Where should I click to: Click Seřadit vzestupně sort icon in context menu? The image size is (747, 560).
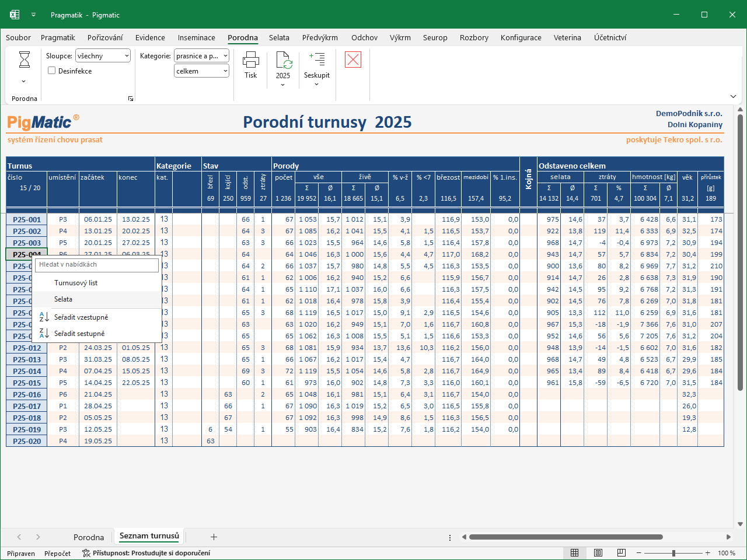(x=44, y=317)
